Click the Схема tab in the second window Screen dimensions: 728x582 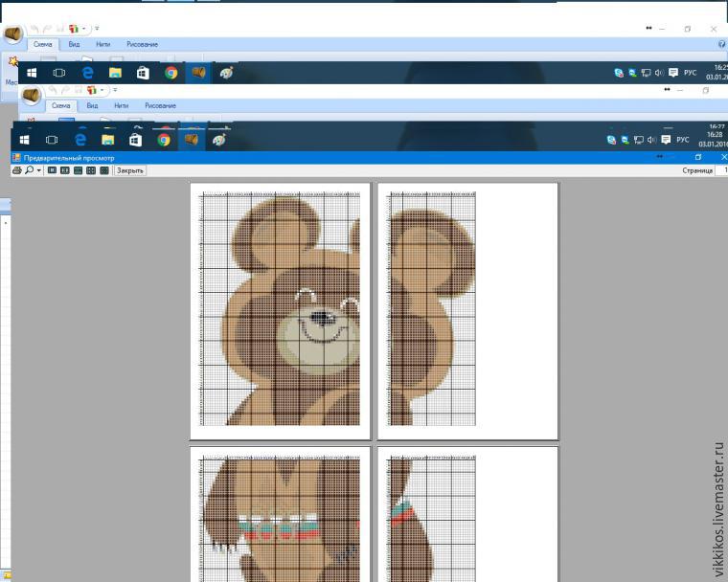coord(60,106)
